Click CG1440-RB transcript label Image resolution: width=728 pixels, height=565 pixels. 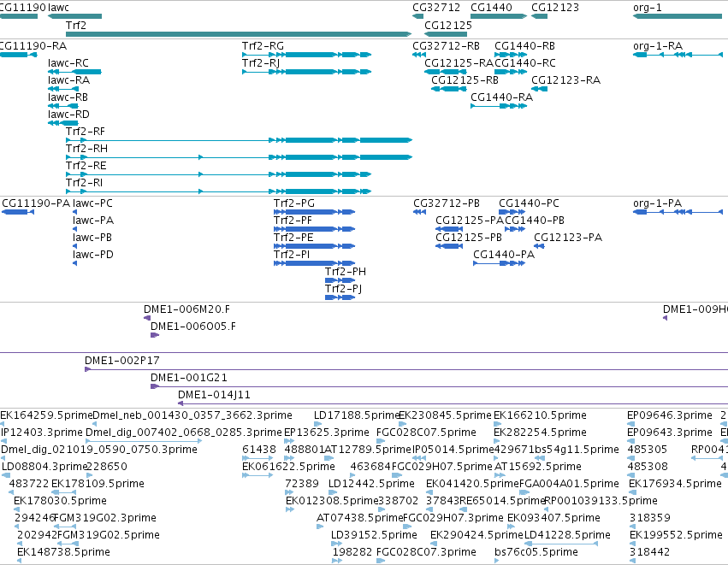[524, 46]
